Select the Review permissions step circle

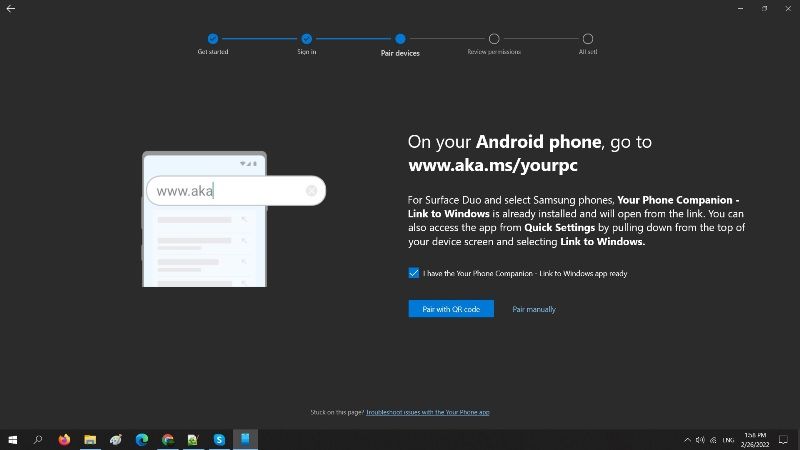(x=494, y=39)
